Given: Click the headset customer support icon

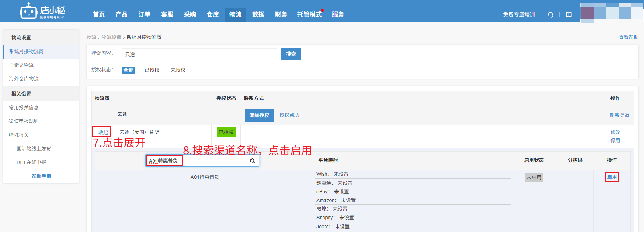Looking at the screenshot, I should pyautogui.click(x=550, y=14).
